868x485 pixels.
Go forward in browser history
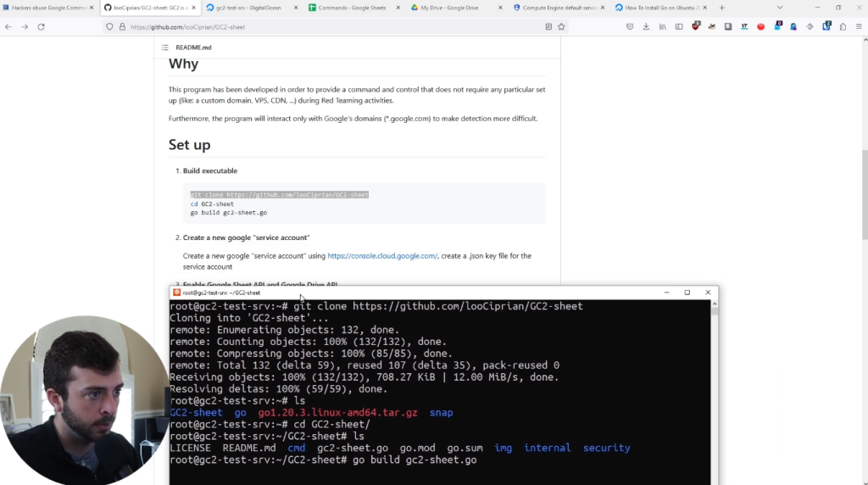click(x=25, y=26)
